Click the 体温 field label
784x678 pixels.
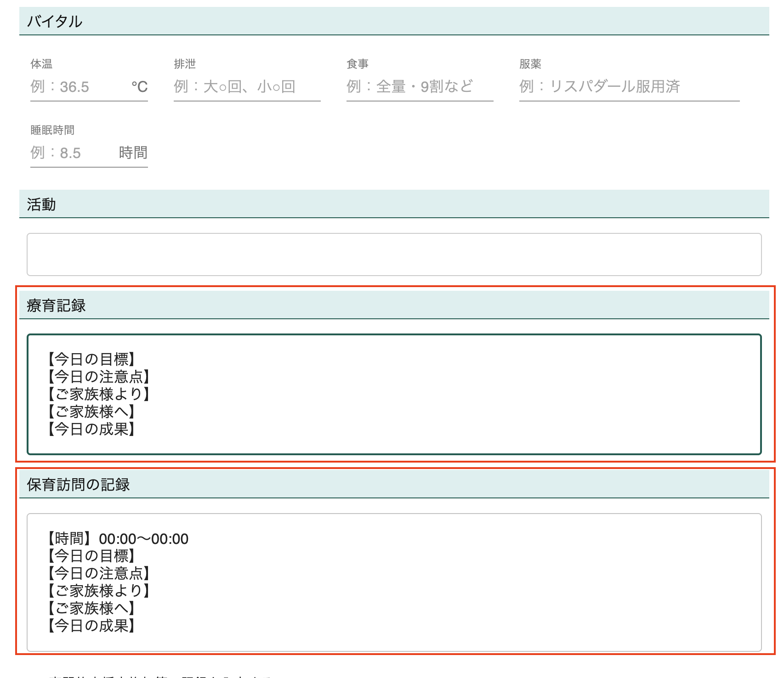point(41,64)
